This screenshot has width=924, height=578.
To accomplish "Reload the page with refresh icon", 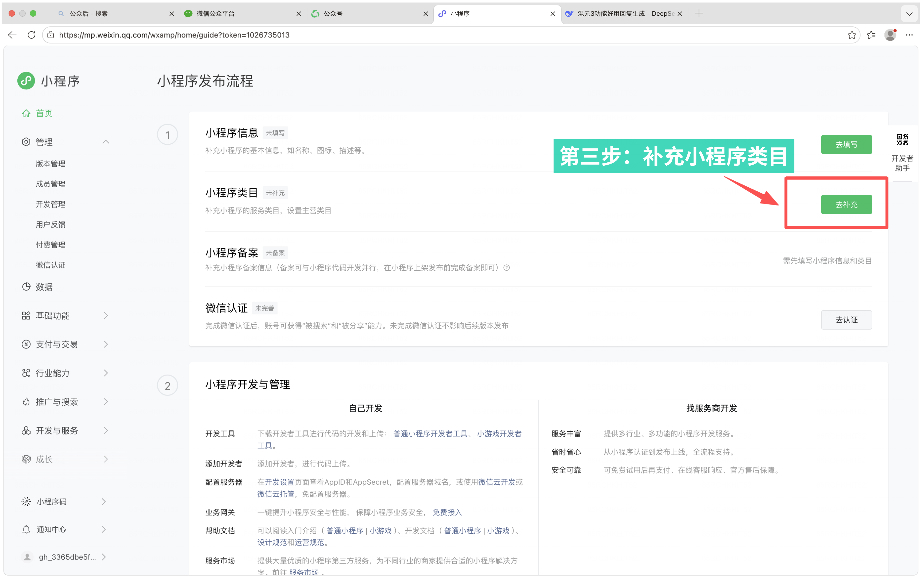I will coord(32,35).
